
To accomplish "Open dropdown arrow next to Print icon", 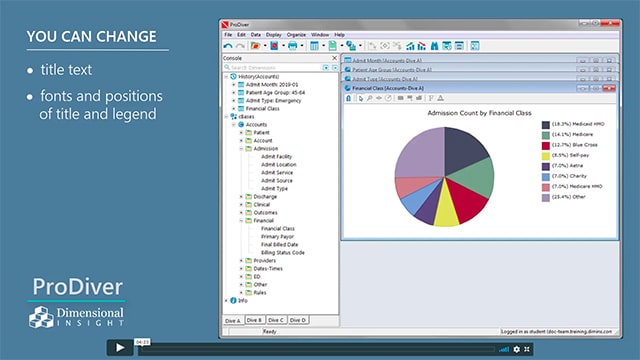I will click(302, 46).
